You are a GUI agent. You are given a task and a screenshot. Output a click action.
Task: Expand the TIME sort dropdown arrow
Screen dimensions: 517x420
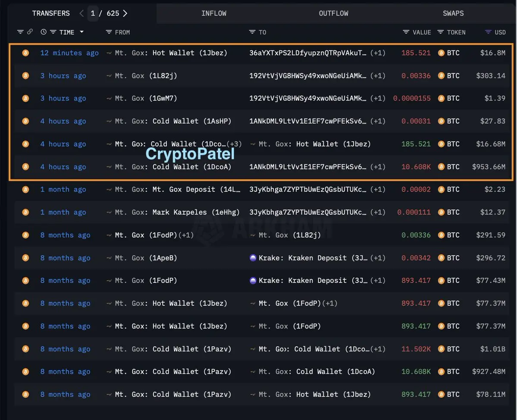coord(81,32)
